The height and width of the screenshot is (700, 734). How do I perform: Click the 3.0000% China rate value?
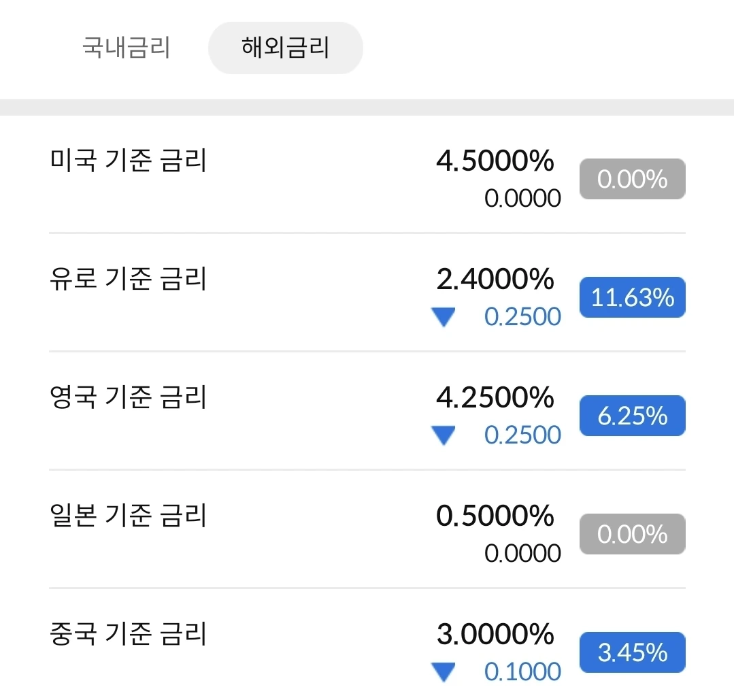(x=495, y=635)
